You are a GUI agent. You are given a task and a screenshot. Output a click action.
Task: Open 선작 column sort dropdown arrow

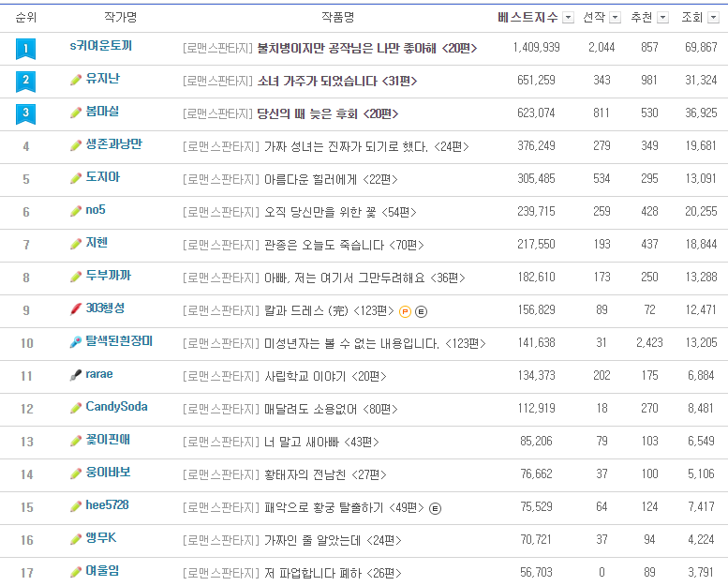pos(615,18)
